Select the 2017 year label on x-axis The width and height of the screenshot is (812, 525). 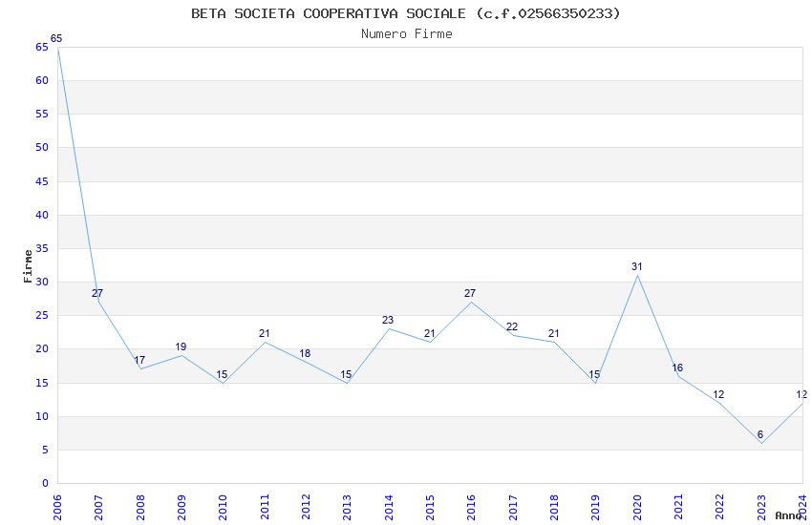(x=513, y=508)
